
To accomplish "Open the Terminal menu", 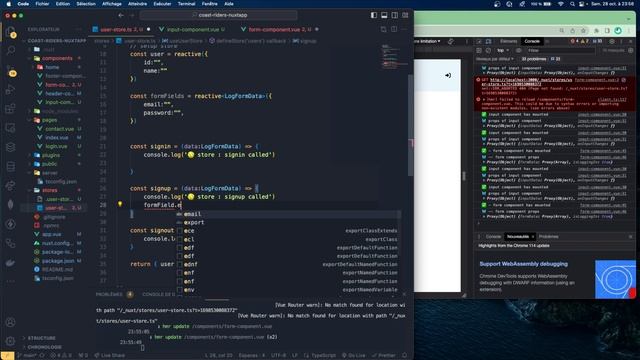I will pyautogui.click(x=186, y=4).
